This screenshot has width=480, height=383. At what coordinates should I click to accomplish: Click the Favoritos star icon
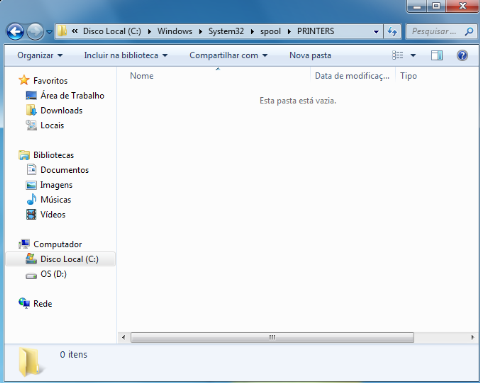tap(24, 80)
